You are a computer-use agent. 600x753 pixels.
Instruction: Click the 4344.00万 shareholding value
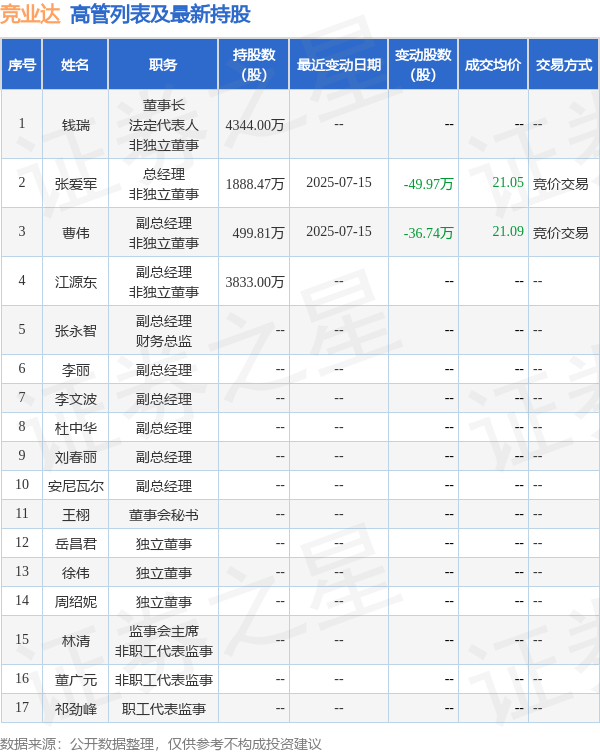point(255,125)
